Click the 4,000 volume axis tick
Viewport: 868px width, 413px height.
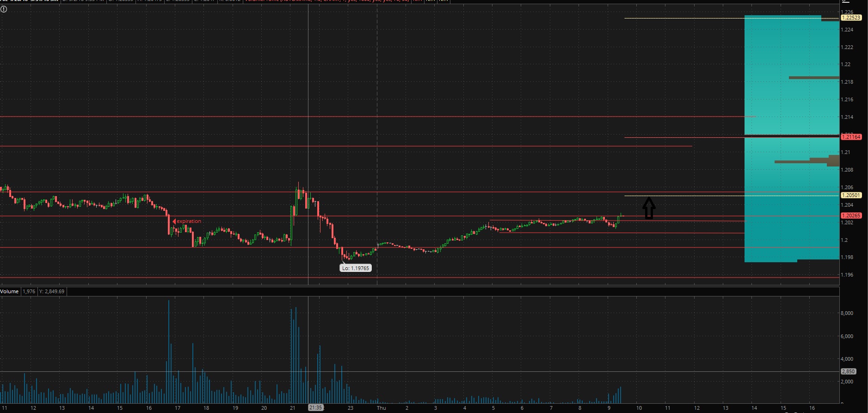[x=847, y=359]
